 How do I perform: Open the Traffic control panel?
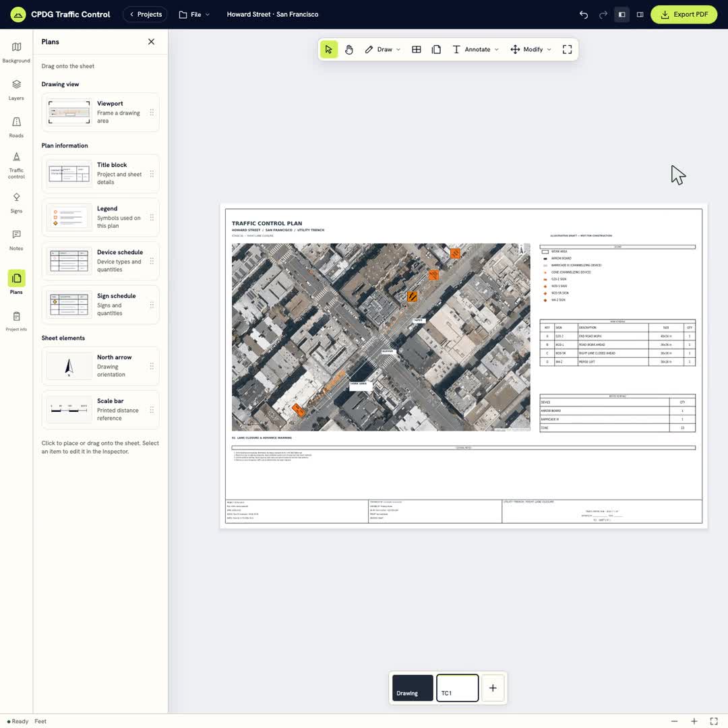tap(16, 166)
